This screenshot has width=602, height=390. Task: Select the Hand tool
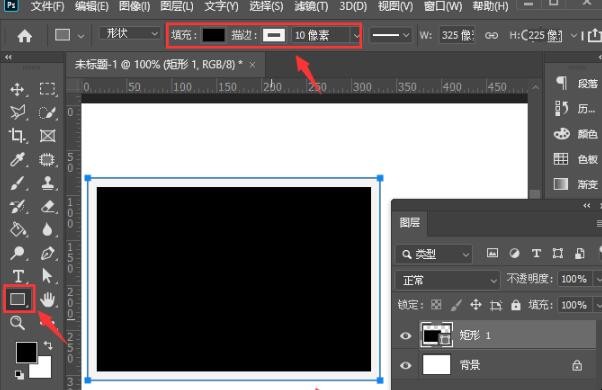pyautogui.click(x=48, y=299)
